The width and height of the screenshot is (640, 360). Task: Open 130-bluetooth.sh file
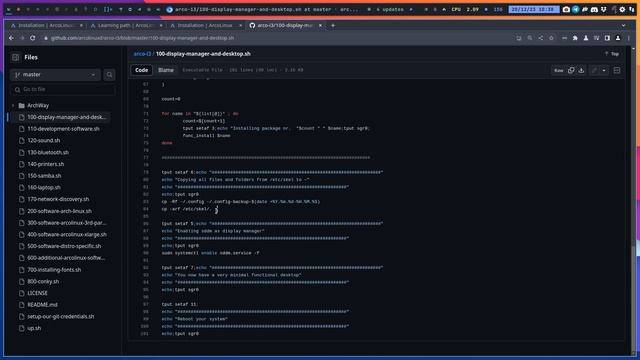48,152
